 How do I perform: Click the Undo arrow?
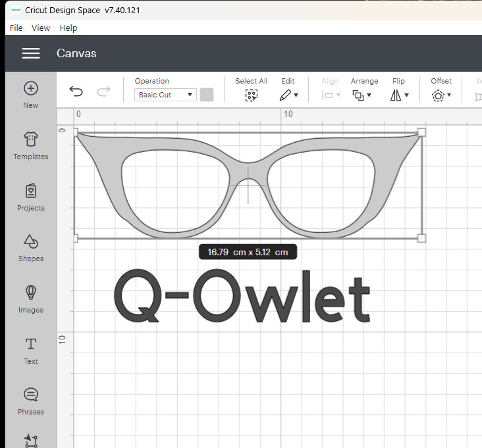coord(76,92)
